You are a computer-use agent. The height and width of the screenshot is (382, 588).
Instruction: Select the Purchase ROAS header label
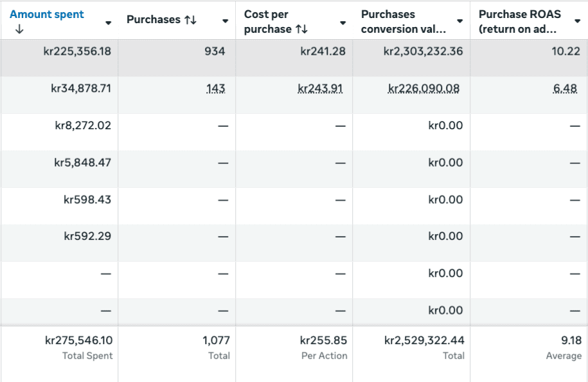(521, 21)
